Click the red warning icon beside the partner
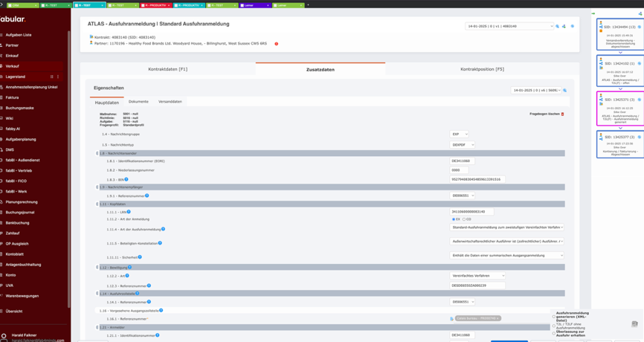The height and width of the screenshot is (342, 644). [x=277, y=44]
